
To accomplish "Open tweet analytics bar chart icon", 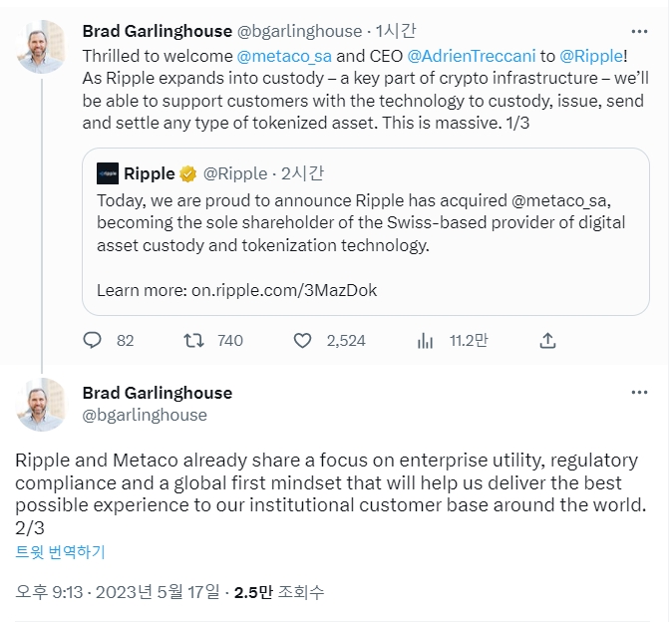I will coord(426,340).
